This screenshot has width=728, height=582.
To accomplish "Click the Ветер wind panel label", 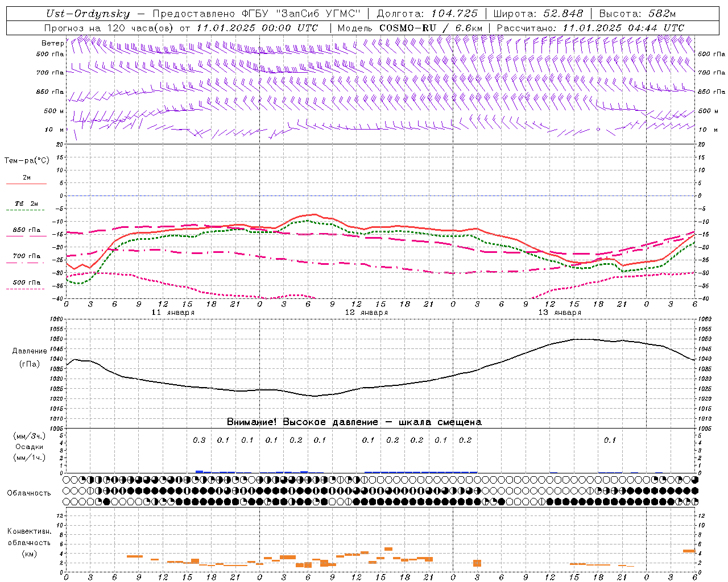I will pos(52,43).
